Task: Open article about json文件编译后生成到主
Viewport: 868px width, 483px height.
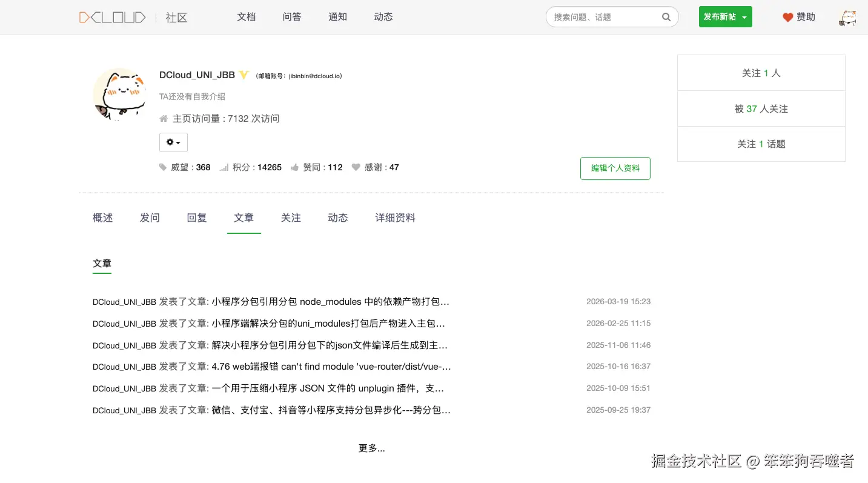Action: (x=330, y=345)
